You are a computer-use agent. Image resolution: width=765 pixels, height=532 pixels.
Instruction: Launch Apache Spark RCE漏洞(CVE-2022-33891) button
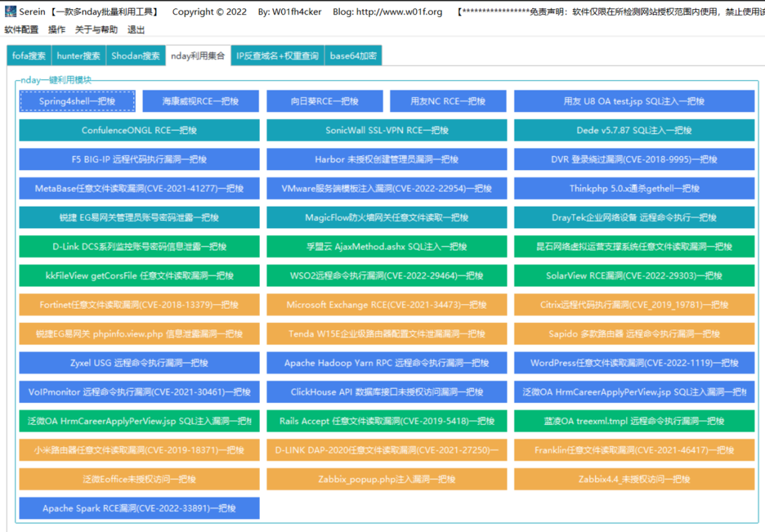click(x=139, y=508)
